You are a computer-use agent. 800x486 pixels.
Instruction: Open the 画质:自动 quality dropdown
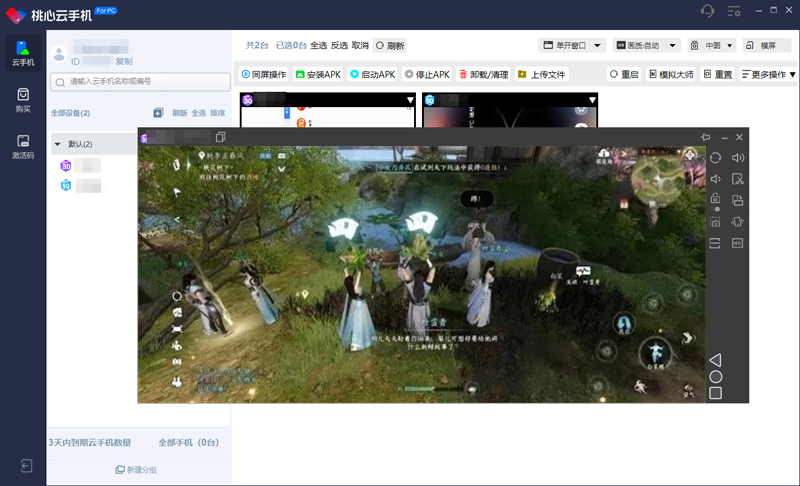click(646, 45)
